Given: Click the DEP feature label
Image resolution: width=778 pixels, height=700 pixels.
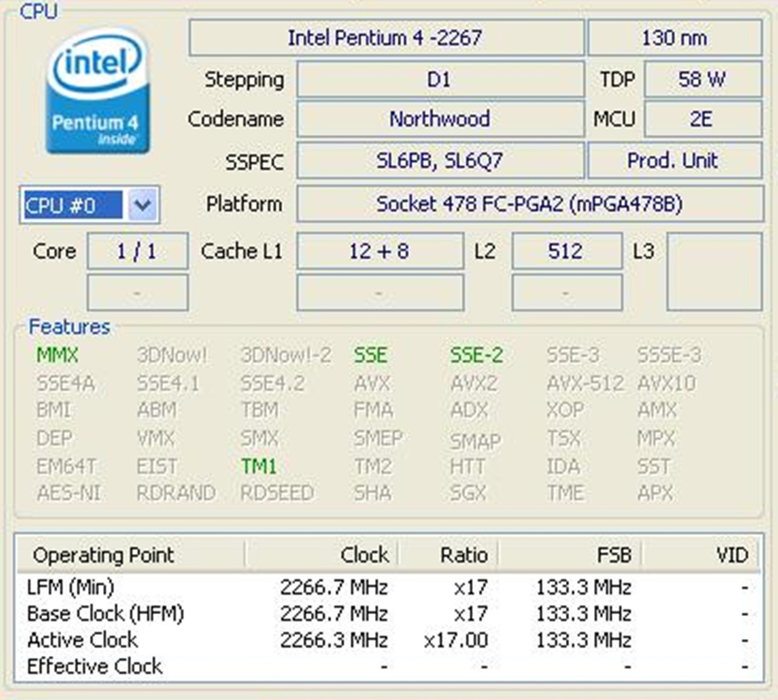Looking at the screenshot, I should pyautogui.click(x=54, y=438).
